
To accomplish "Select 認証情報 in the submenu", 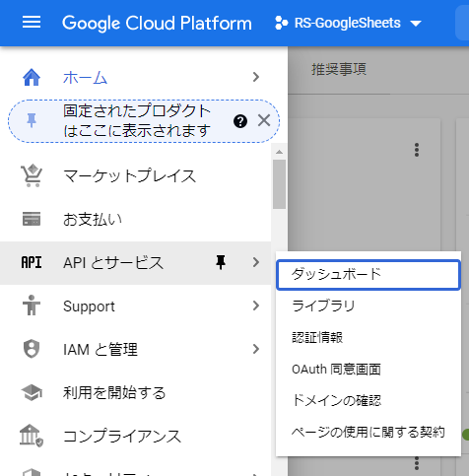I will pos(368,337).
